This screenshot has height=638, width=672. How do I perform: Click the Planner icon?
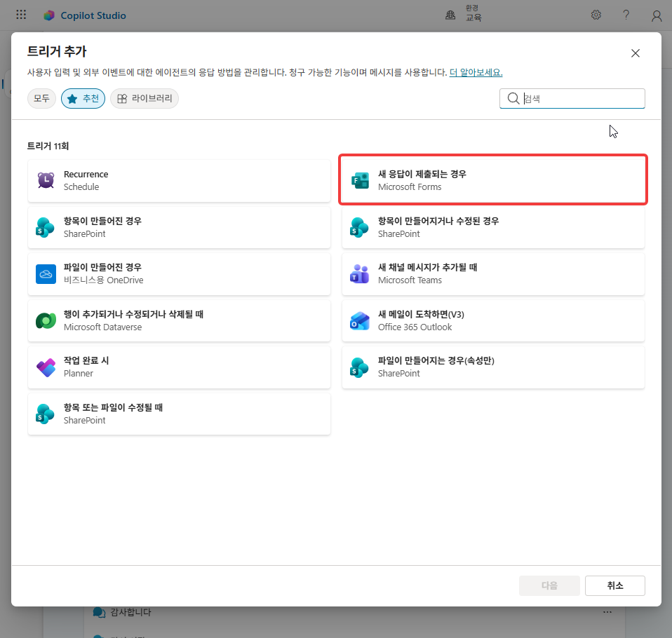click(x=46, y=367)
